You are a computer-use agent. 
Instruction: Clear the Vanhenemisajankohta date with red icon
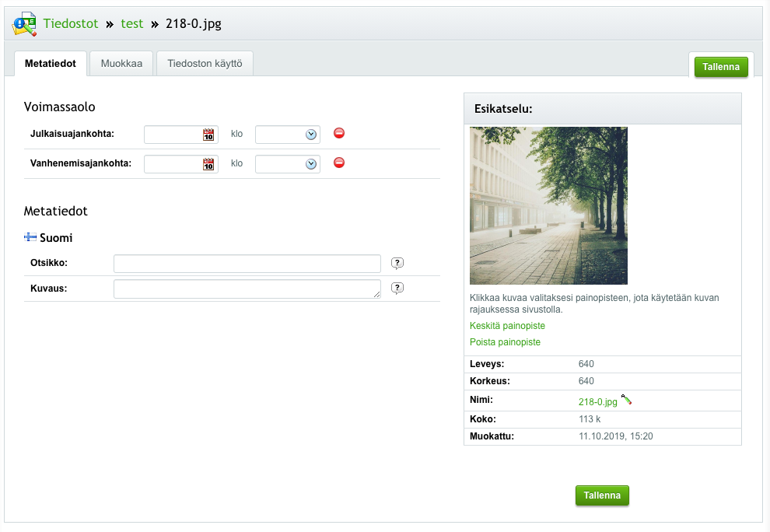pos(339,163)
